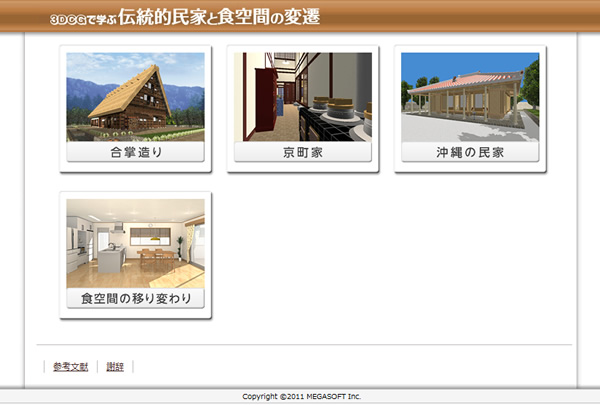Click the modern kitchen dining room image
Viewport: 600px width, 405px height.
pyautogui.click(x=135, y=243)
